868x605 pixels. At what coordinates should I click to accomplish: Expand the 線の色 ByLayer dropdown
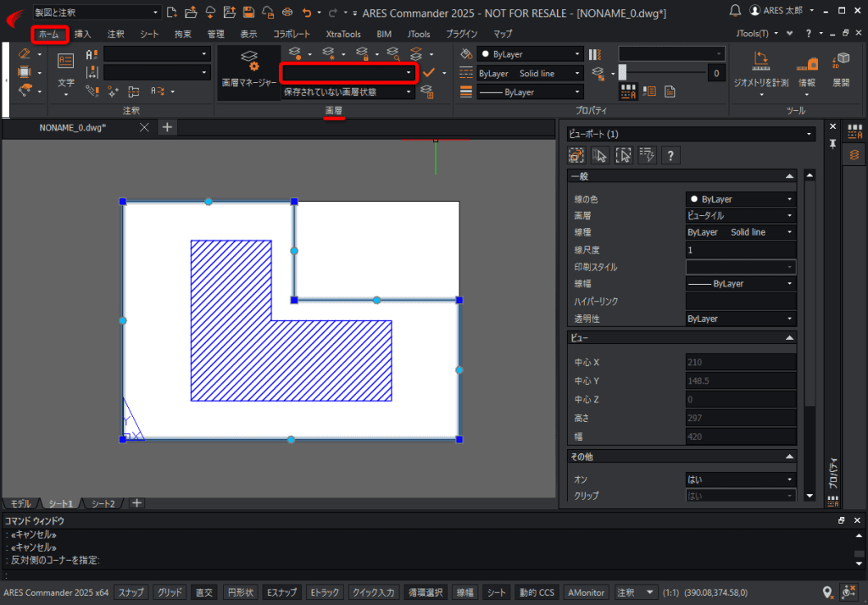741,199
